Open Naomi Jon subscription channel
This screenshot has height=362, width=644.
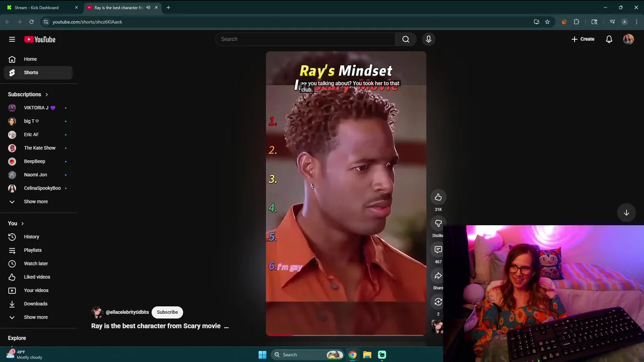38,174
